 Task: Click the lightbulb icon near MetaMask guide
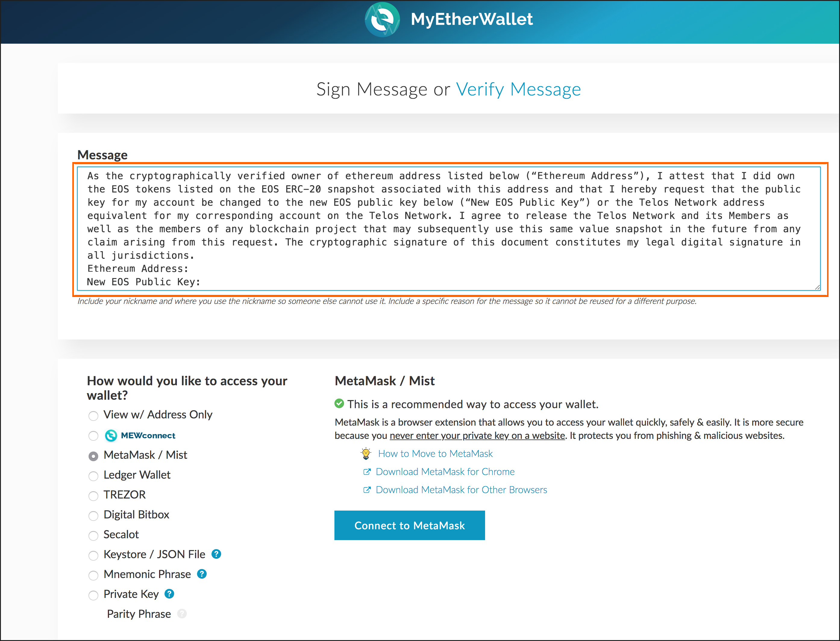[365, 454]
